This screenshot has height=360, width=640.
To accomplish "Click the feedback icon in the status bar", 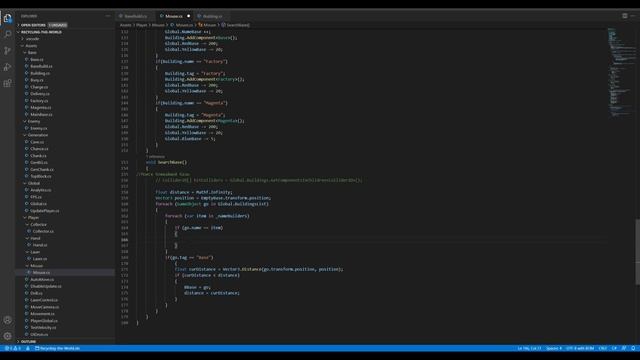I will (x=624, y=348).
